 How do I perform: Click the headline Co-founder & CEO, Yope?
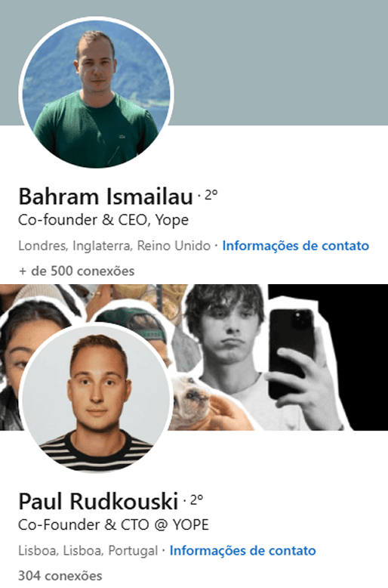(103, 220)
